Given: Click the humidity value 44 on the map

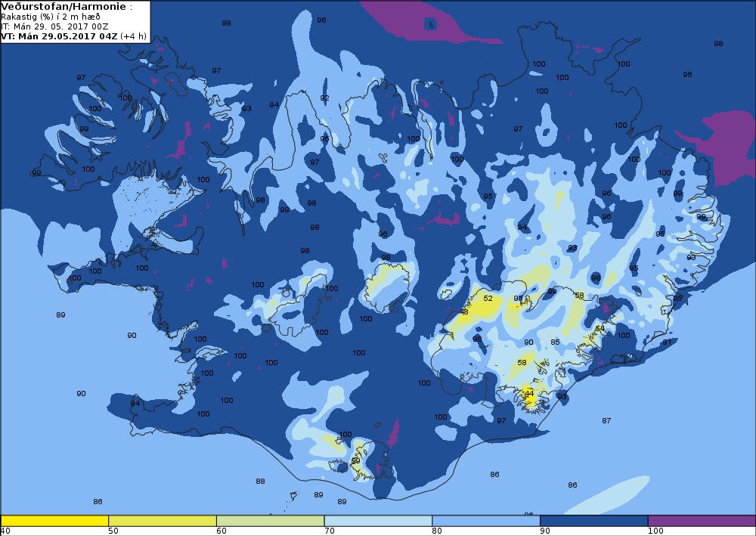Looking at the screenshot, I should point(529,394).
